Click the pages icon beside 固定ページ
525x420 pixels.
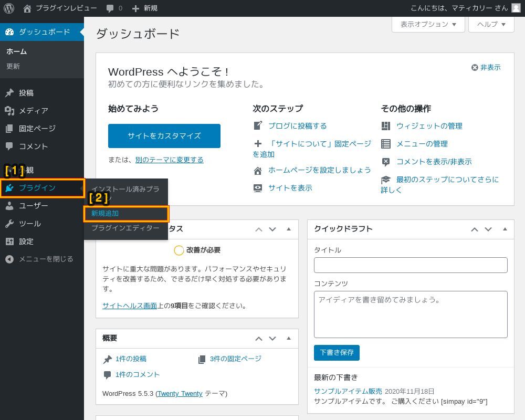pyautogui.click(x=9, y=128)
